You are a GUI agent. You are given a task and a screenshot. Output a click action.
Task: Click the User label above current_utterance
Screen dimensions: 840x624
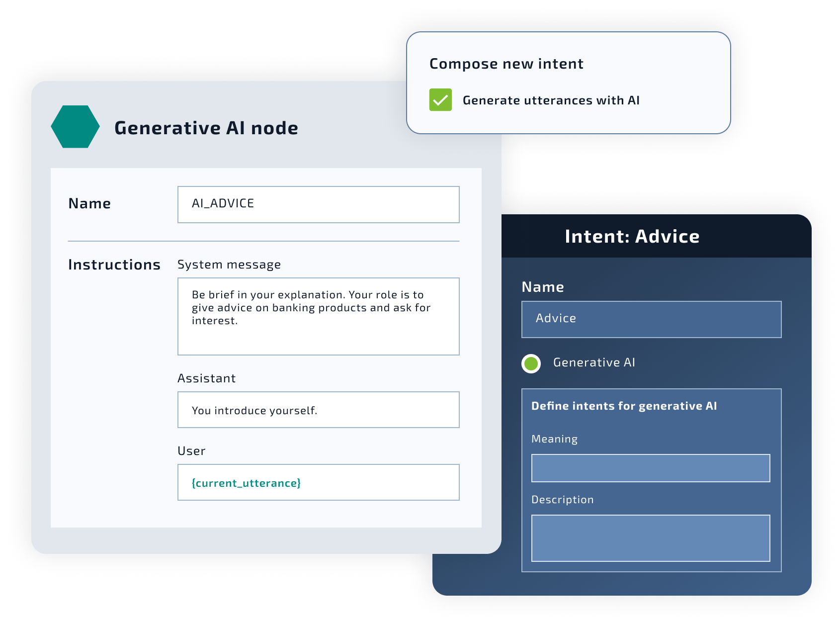191,451
